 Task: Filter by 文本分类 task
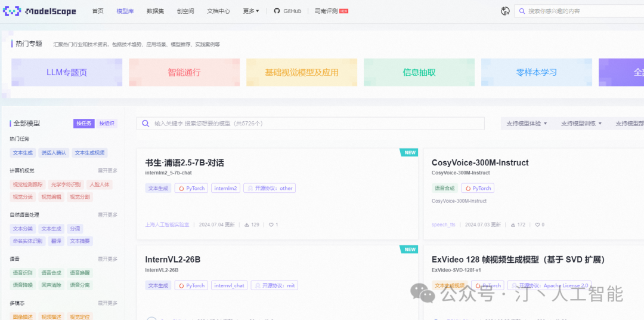tap(23, 229)
